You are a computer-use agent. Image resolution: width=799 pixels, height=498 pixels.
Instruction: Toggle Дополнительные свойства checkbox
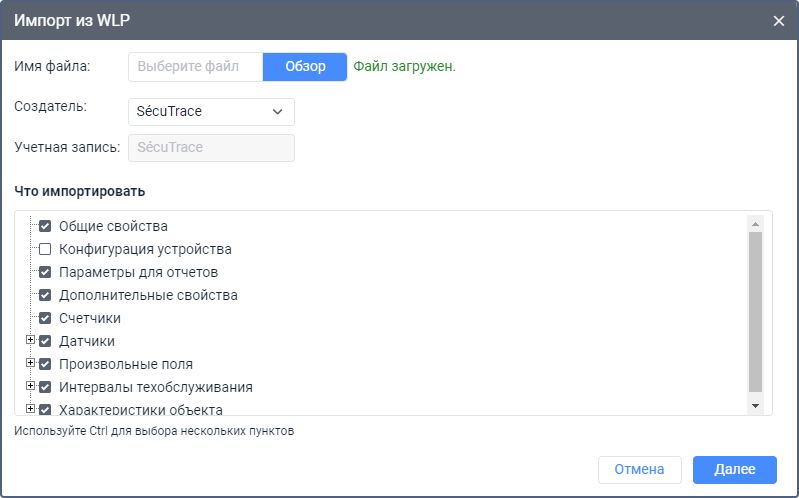click(x=45, y=295)
